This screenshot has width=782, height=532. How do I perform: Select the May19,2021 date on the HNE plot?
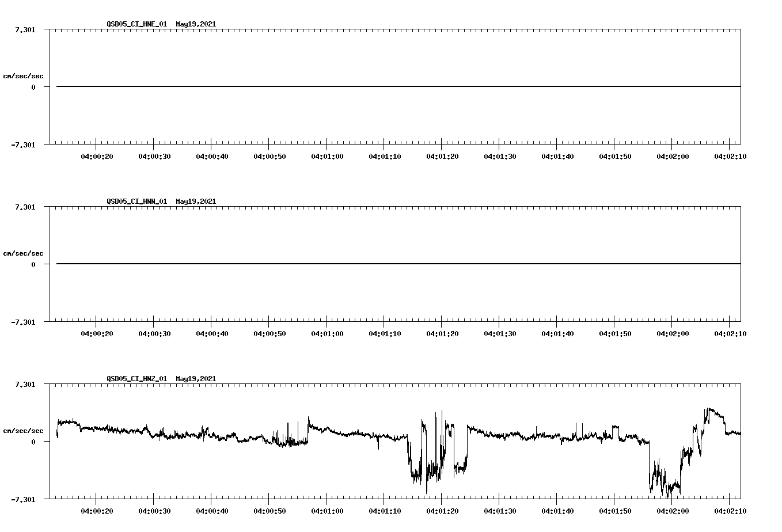point(195,25)
